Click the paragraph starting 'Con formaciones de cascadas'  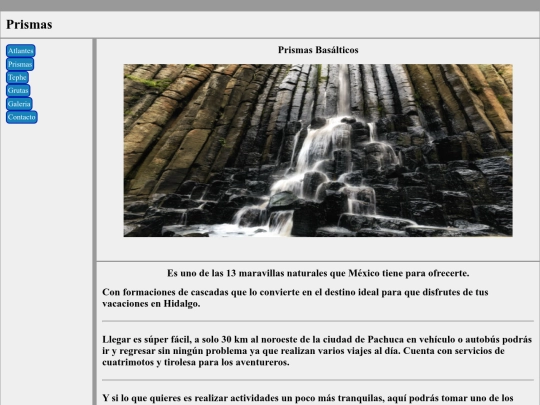coord(295,298)
